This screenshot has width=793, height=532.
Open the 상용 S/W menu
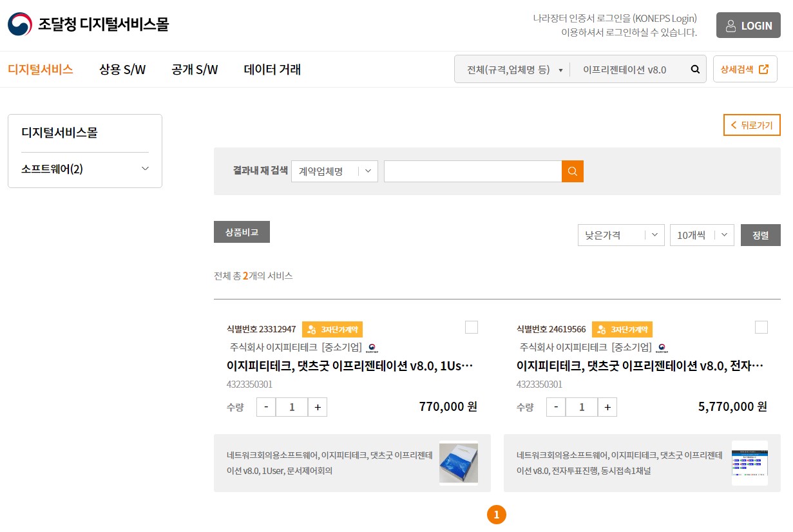tap(122, 70)
